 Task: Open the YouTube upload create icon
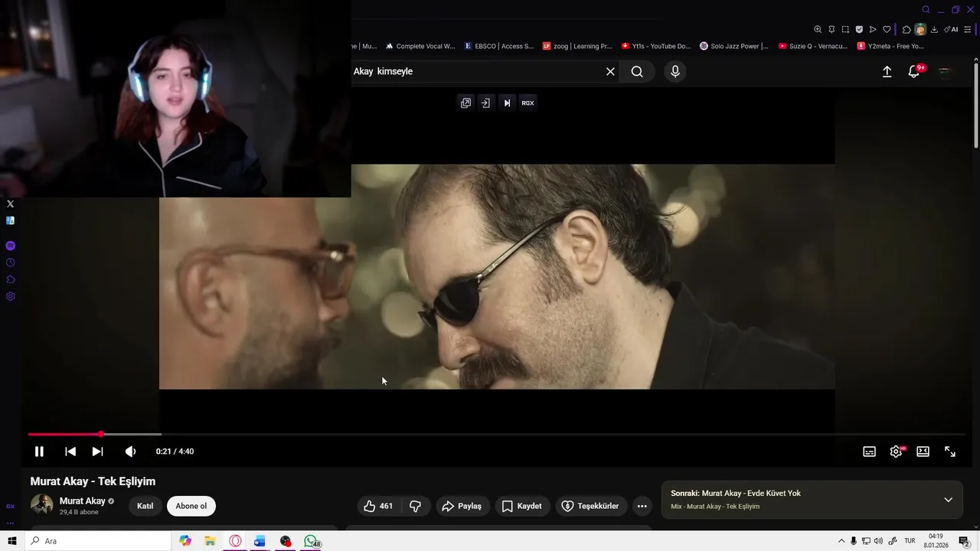pyautogui.click(x=887, y=71)
